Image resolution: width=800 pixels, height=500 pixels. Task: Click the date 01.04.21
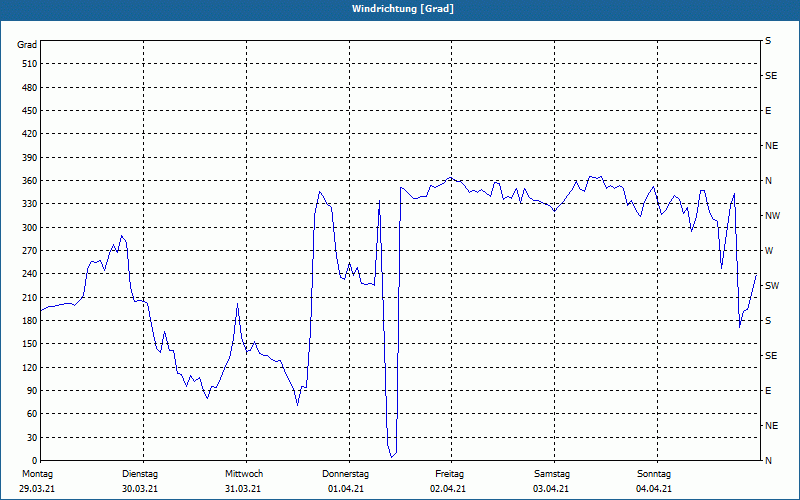click(x=346, y=489)
